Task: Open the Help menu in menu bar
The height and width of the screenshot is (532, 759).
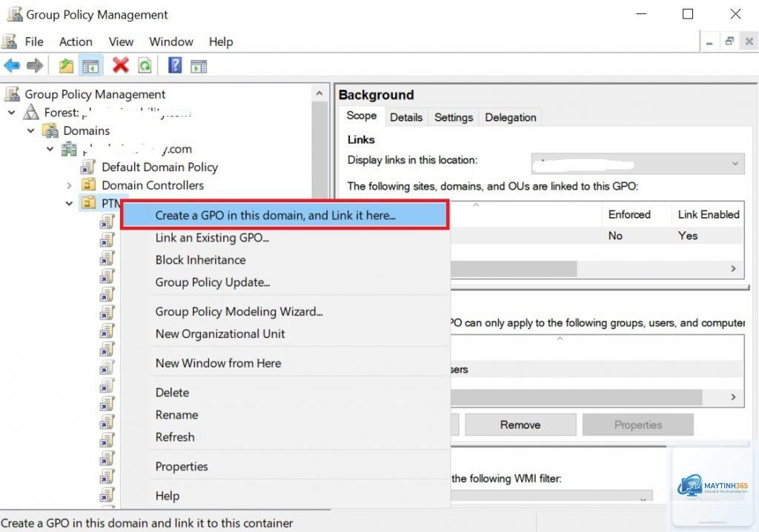Action: [x=221, y=41]
